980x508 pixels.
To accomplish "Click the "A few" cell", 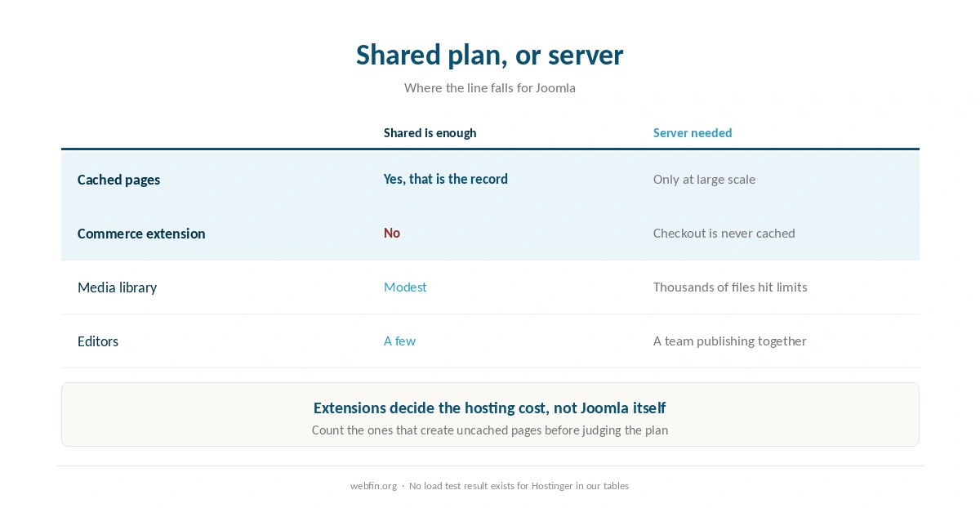I will [x=399, y=341].
